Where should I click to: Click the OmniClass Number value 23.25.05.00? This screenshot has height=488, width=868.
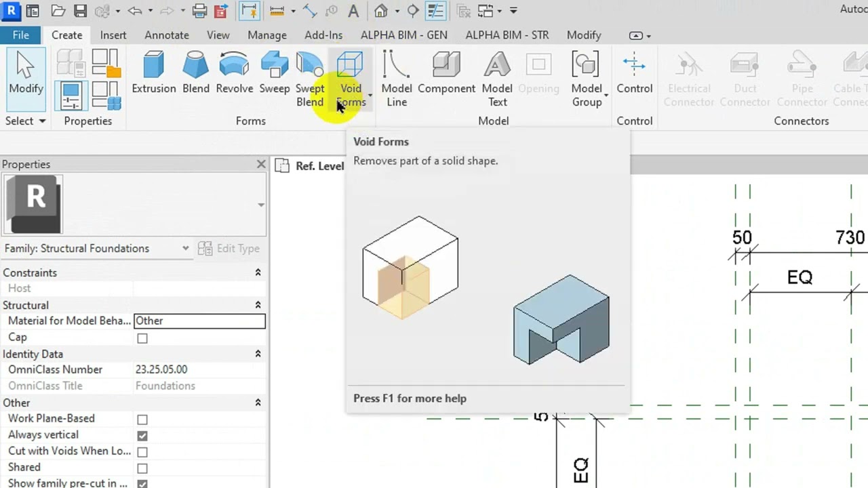[x=161, y=369]
